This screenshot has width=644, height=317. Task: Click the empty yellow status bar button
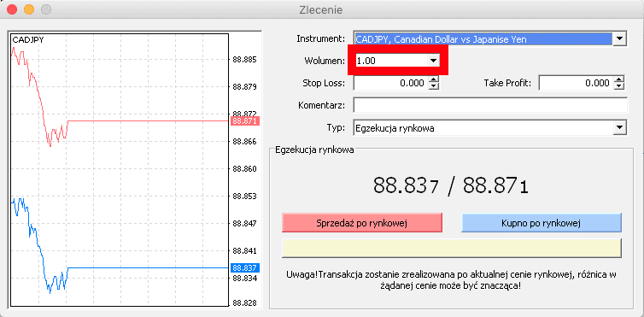[452, 248]
